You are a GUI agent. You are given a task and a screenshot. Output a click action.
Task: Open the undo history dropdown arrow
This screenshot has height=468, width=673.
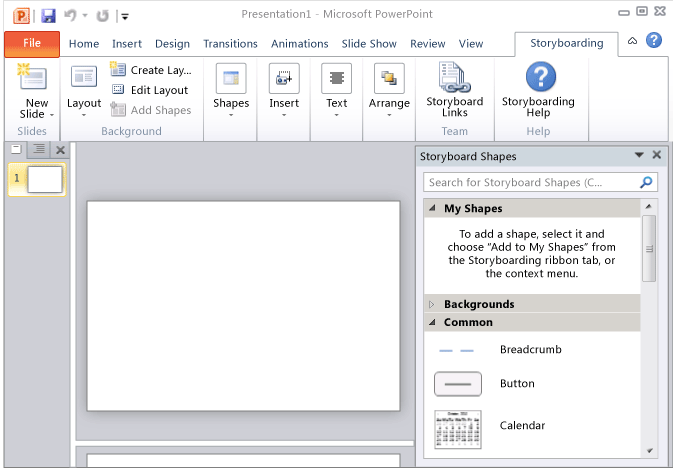click(85, 16)
